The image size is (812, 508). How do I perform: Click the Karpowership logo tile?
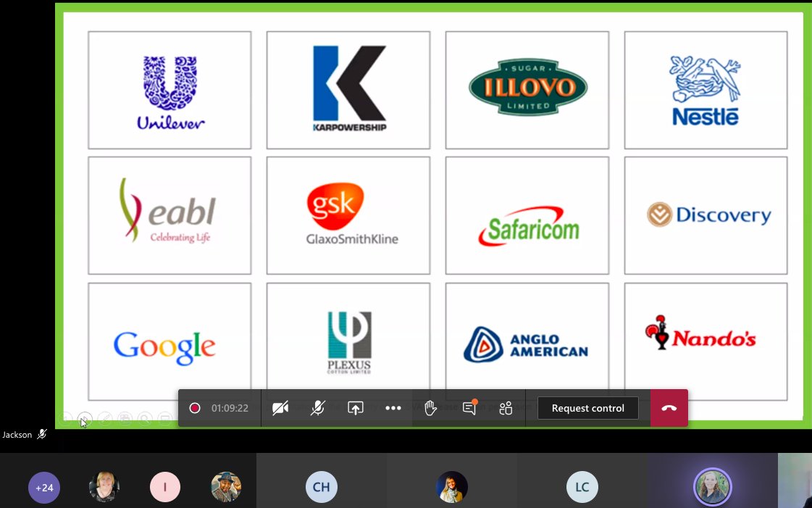coord(348,90)
